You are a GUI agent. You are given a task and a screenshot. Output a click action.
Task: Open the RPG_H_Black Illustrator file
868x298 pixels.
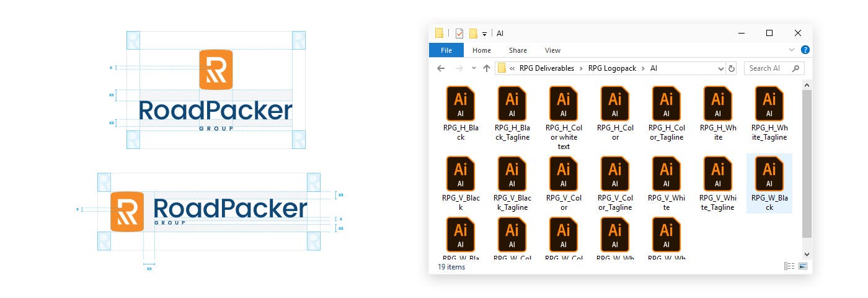click(x=461, y=103)
